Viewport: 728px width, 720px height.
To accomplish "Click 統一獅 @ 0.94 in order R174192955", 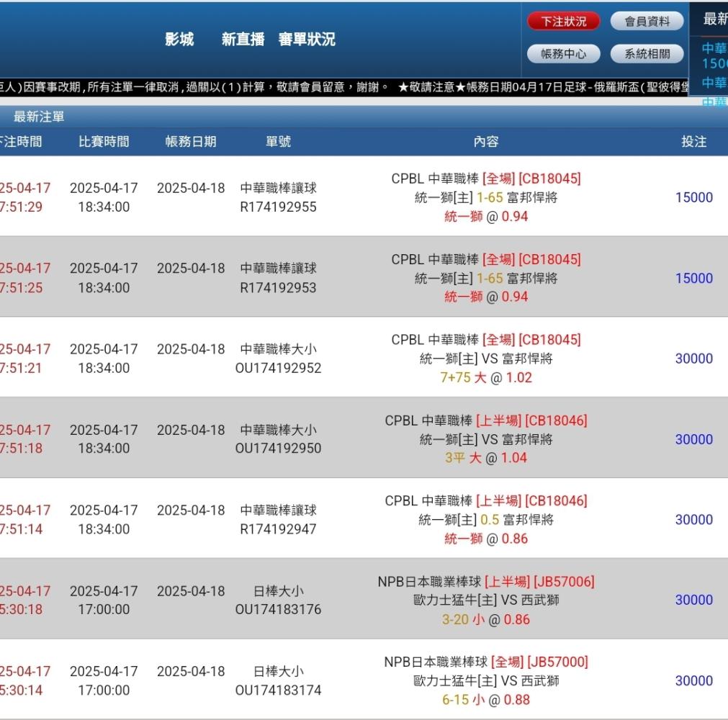I will click(x=485, y=216).
